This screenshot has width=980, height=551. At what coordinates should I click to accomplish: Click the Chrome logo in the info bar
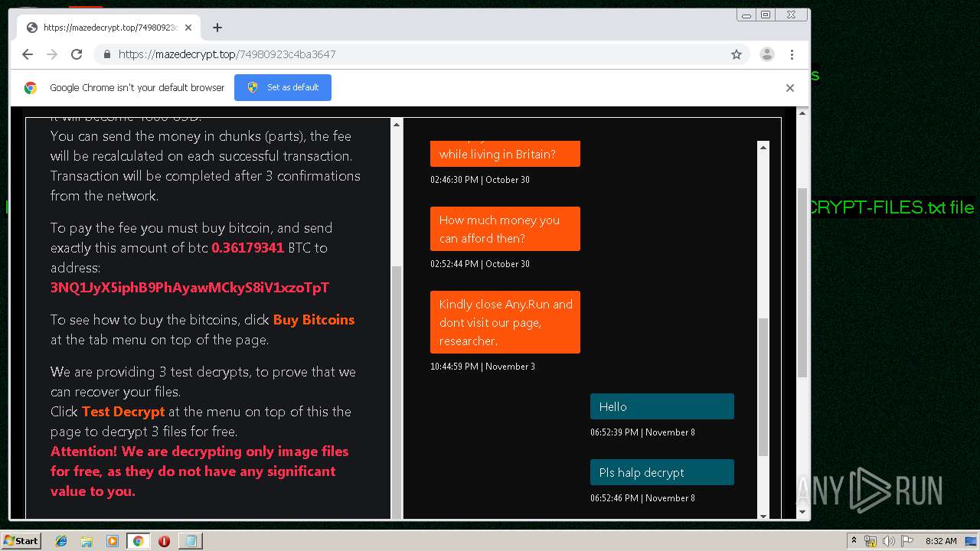31,87
